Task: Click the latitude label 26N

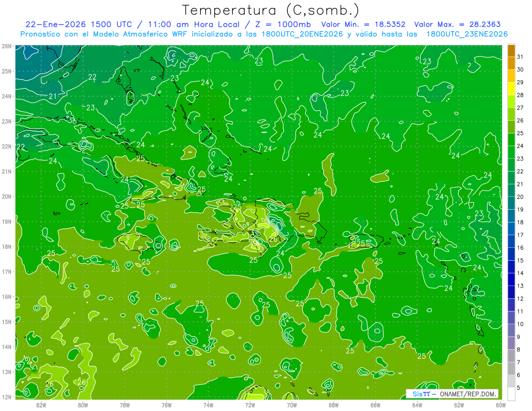Action: coord(7,46)
